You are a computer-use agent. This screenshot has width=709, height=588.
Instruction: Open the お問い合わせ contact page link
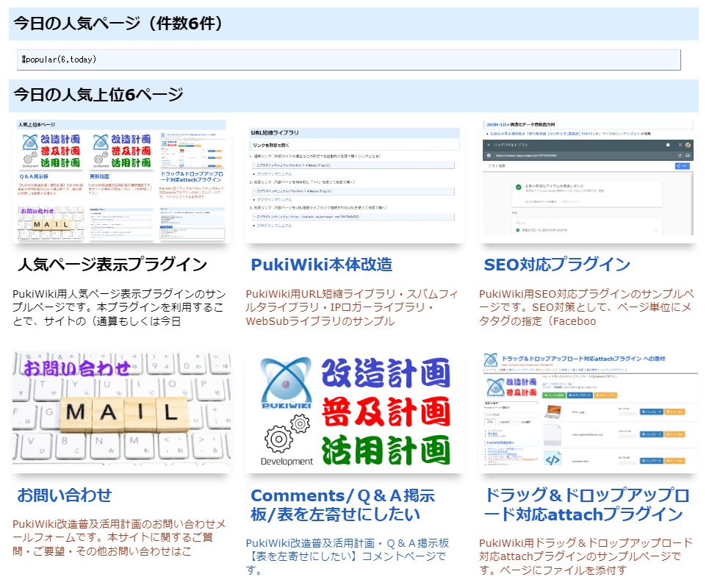64,494
